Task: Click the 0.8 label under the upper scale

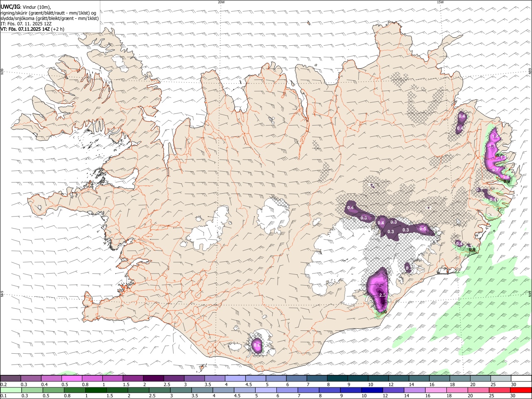Action: coord(85,384)
